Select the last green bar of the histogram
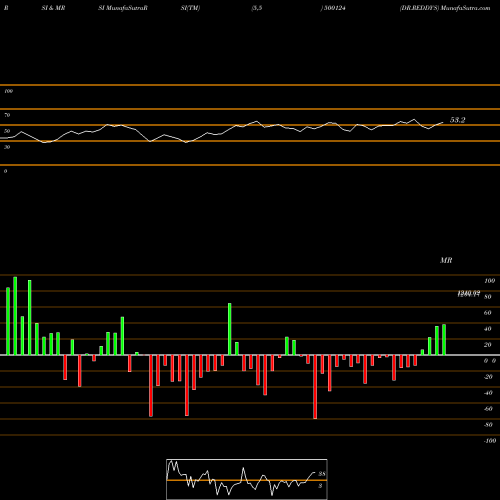Screen dimensions: 500x500 (x=444, y=339)
